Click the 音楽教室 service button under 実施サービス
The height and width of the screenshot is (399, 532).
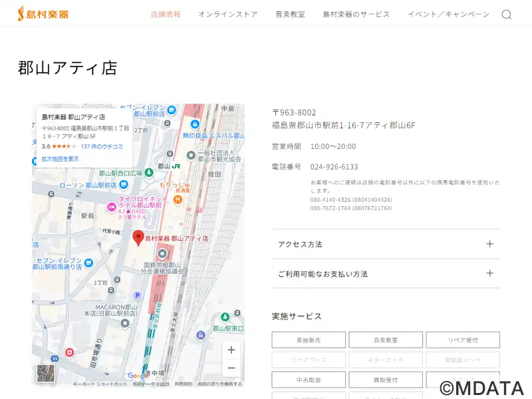(x=386, y=340)
